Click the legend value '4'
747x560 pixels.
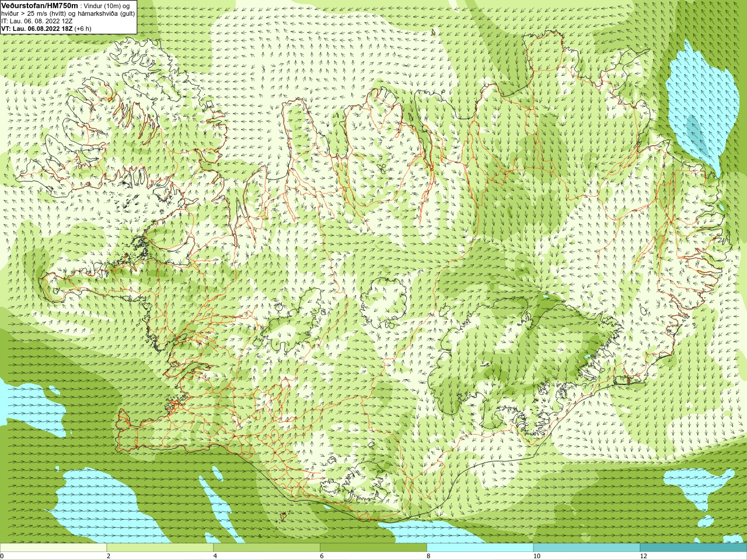click(x=215, y=556)
